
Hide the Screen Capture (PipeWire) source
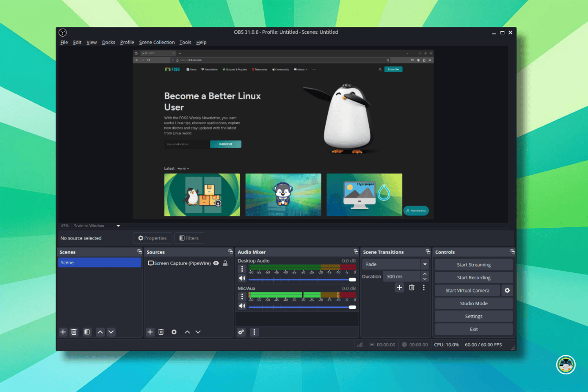point(216,263)
